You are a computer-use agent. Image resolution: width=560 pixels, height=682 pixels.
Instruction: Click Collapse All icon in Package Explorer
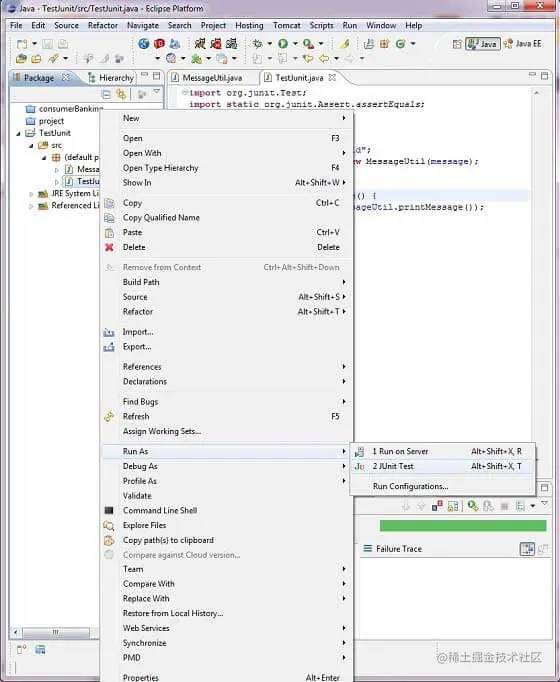point(106,94)
